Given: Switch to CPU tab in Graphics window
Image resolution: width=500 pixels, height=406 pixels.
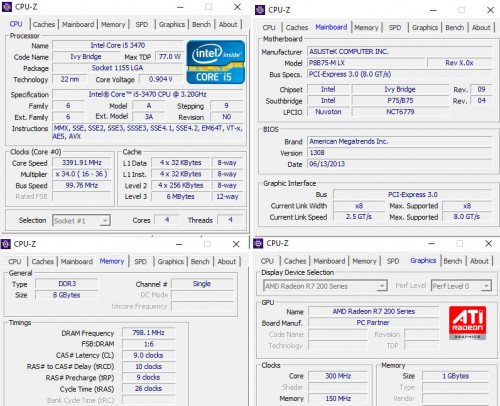Looking at the screenshot, I should point(267,261).
